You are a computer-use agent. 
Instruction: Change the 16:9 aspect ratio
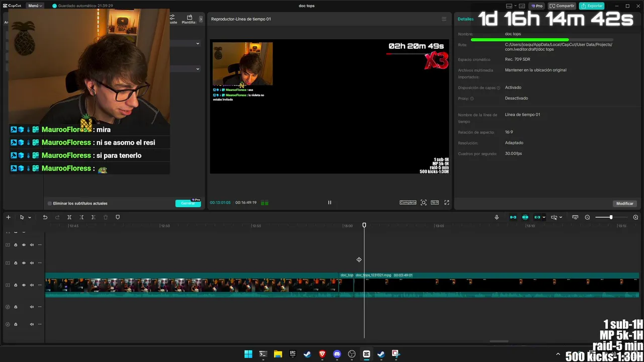(435, 203)
